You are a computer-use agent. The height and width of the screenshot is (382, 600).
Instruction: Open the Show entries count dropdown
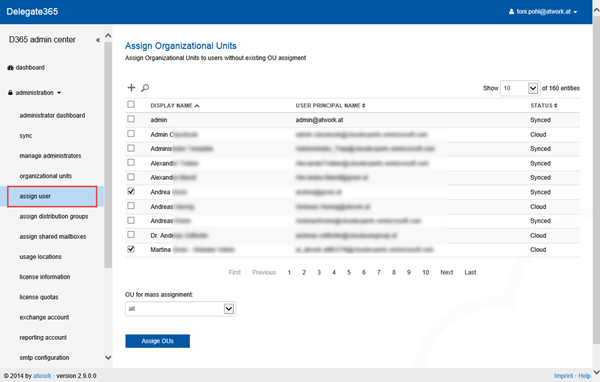click(520, 88)
